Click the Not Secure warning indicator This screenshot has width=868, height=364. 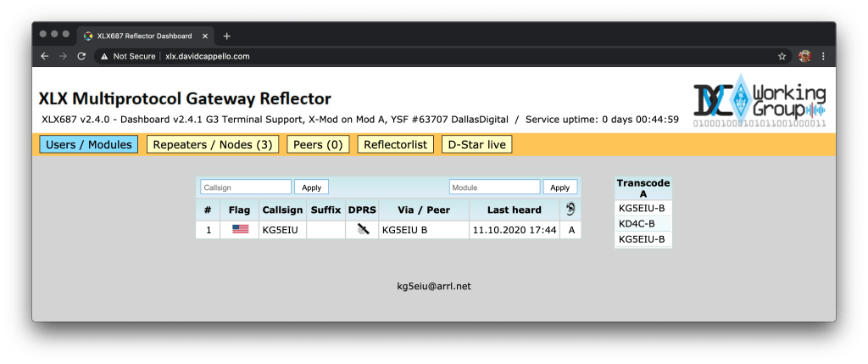pyautogui.click(x=127, y=56)
